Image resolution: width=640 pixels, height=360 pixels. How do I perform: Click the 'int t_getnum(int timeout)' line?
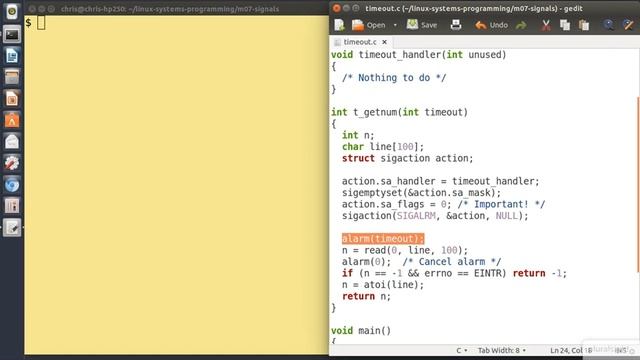[x=399, y=112]
